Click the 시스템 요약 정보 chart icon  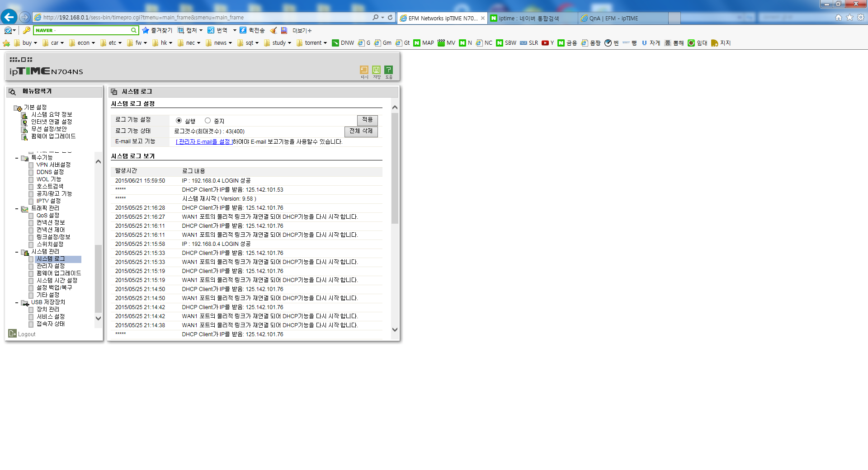click(x=24, y=115)
